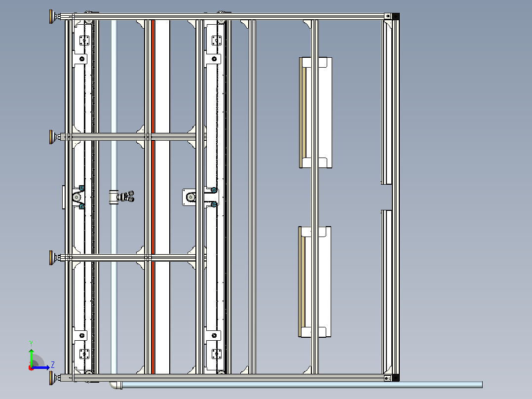The width and height of the screenshot is (532, 399).
Task: Select the pipe elbow at bottom left
Action: (x=115, y=385)
